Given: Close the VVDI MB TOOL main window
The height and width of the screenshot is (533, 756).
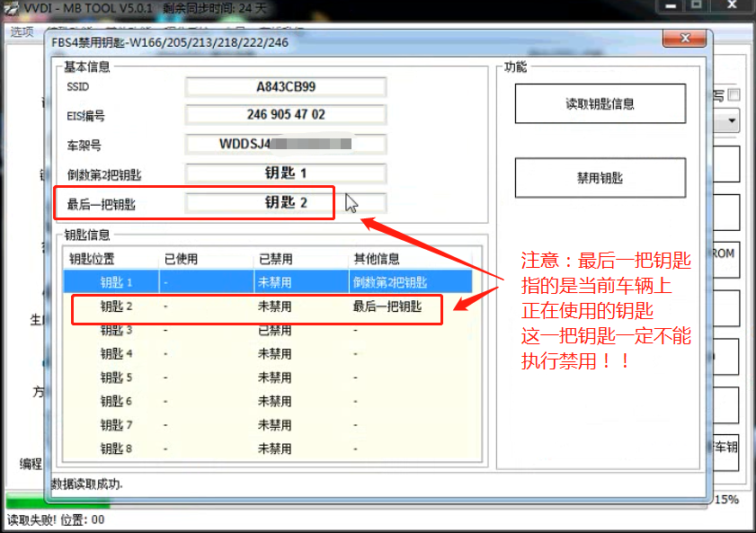Looking at the screenshot, I should [732, 5].
